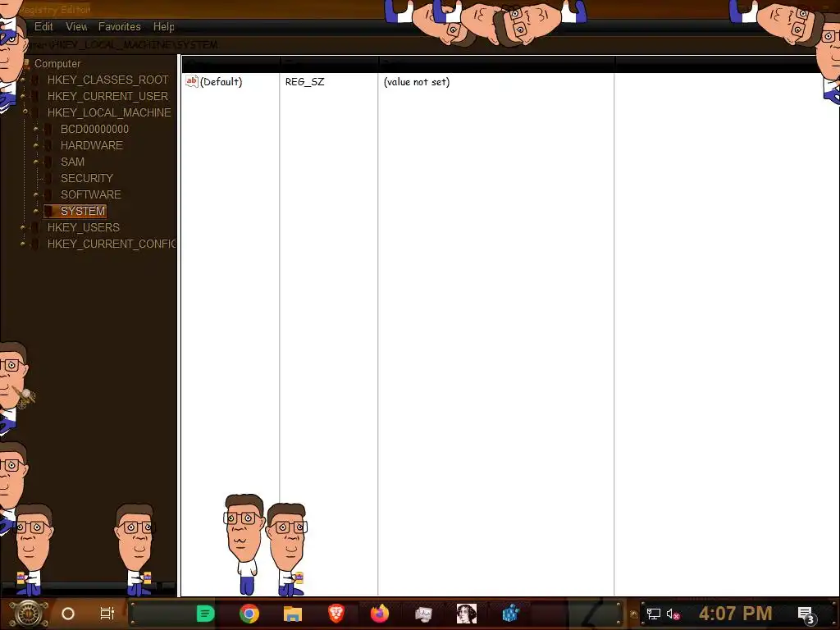The width and height of the screenshot is (840, 630).
Task: Expand the BCD00000000 key
Action: click(36, 129)
